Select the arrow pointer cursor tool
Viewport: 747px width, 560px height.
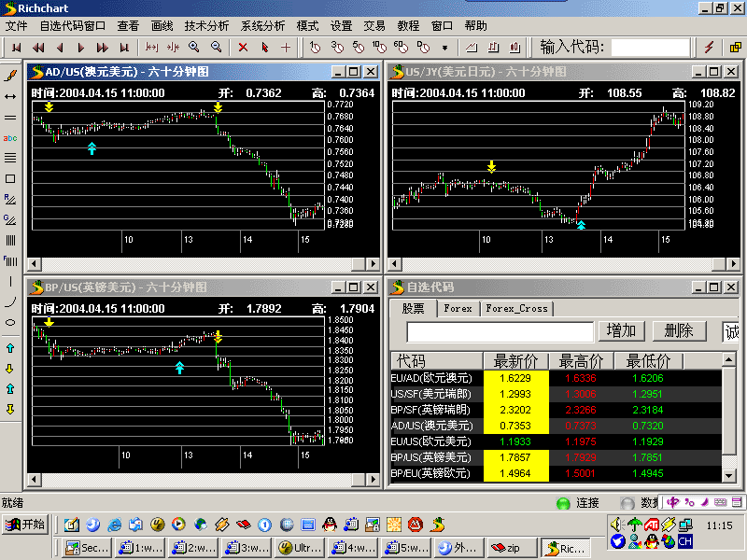[265, 48]
